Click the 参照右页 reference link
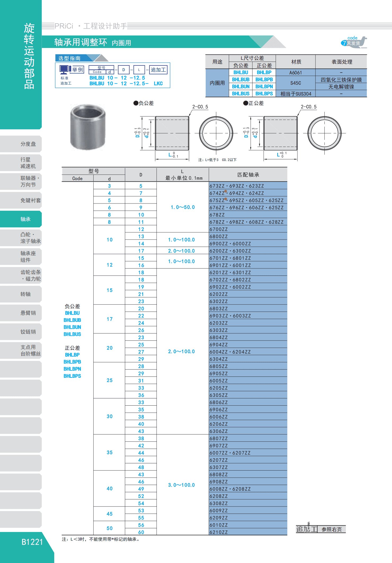Image resolution: width=392 pixels, height=563 pixels. 332,529
